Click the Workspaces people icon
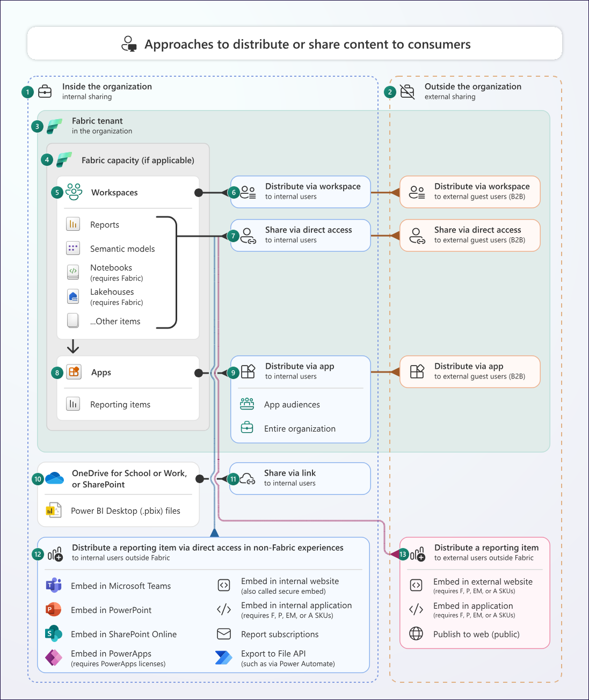This screenshot has width=589, height=700. click(x=74, y=192)
